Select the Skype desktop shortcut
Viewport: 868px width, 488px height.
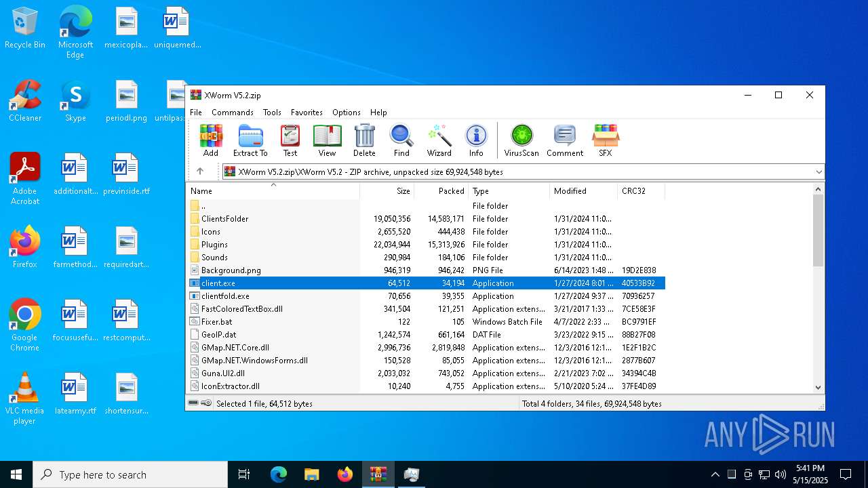point(75,101)
